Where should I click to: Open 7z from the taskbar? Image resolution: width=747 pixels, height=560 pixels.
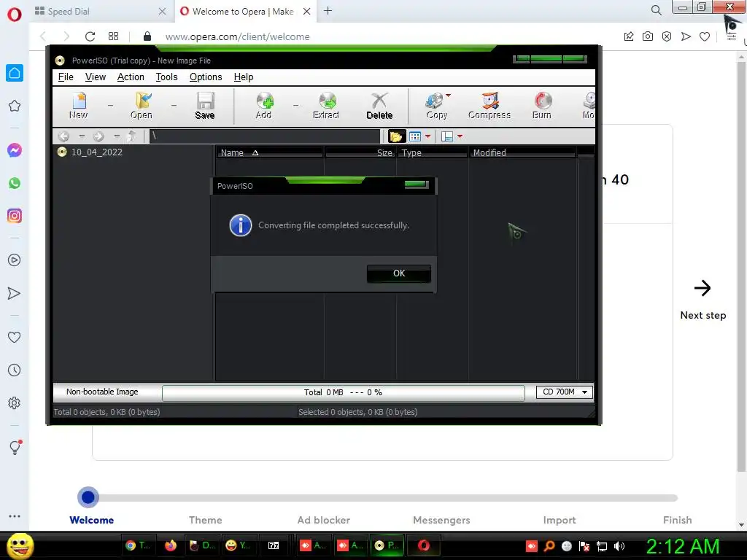[x=274, y=545]
